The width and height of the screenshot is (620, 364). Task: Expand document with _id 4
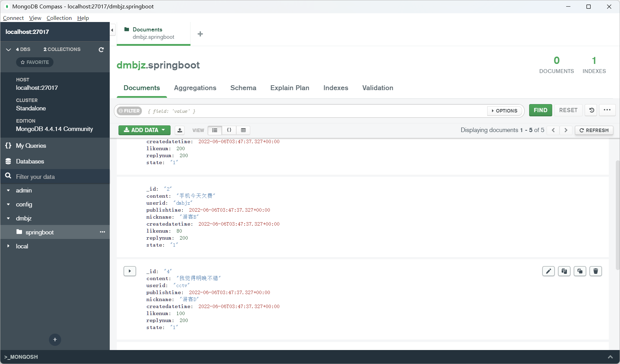[x=130, y=271]
